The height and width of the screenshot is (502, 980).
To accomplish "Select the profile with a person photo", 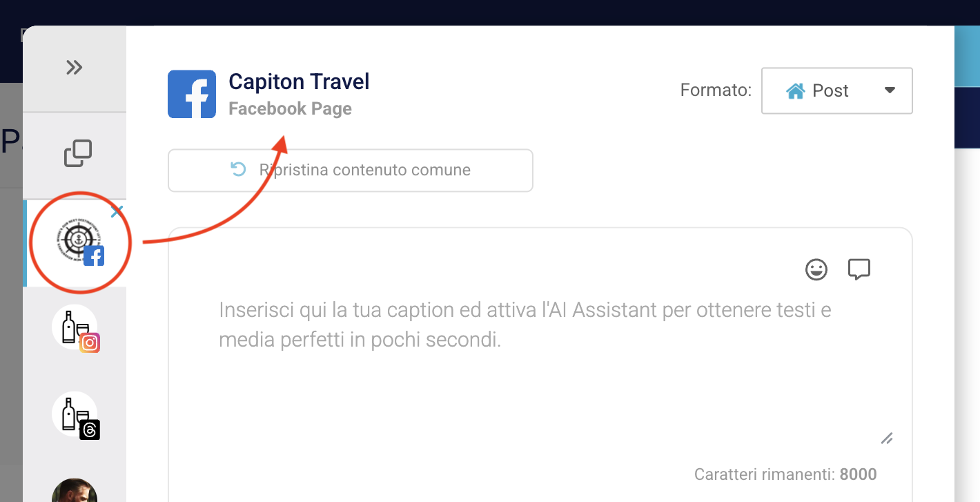I will [x=75, y=492].
